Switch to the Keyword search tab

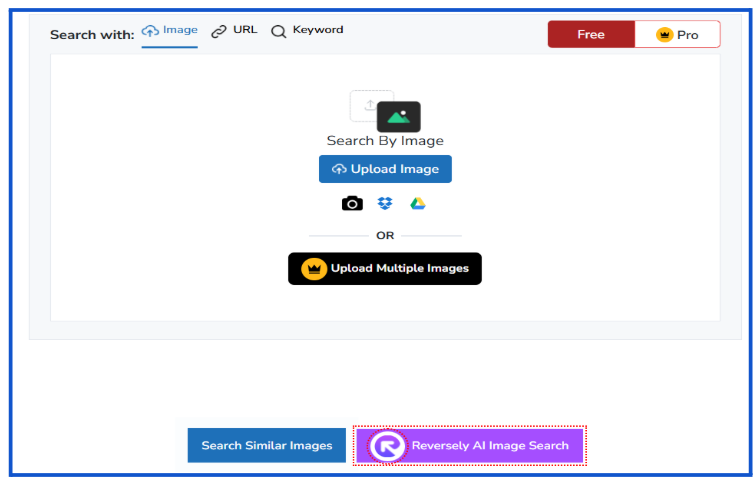307,30
